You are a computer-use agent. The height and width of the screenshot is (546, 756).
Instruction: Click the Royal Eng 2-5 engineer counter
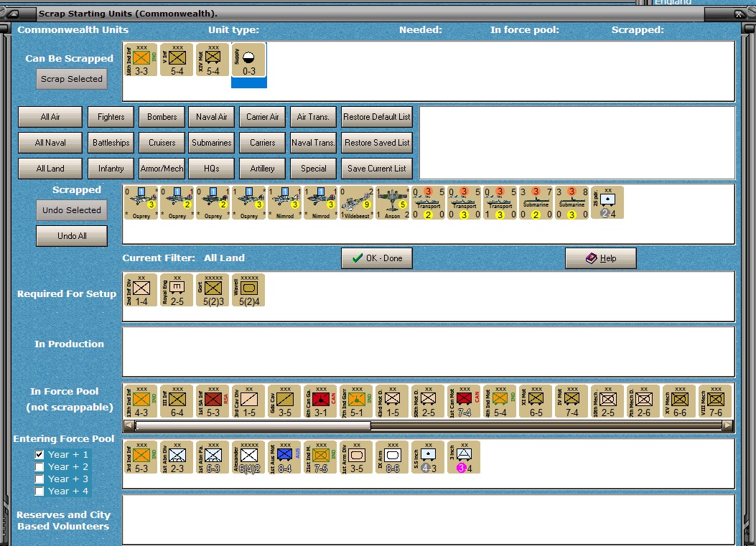click(177, 290)
